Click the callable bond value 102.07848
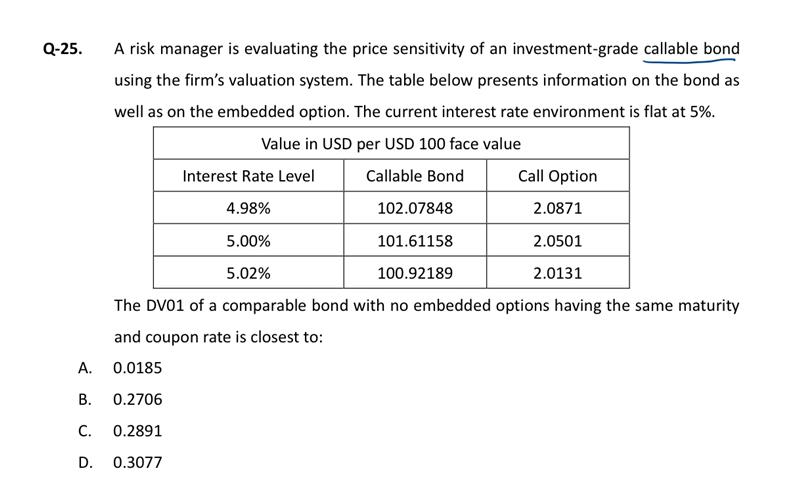Viewport: 800px width, 490px height. click(415, 209)
